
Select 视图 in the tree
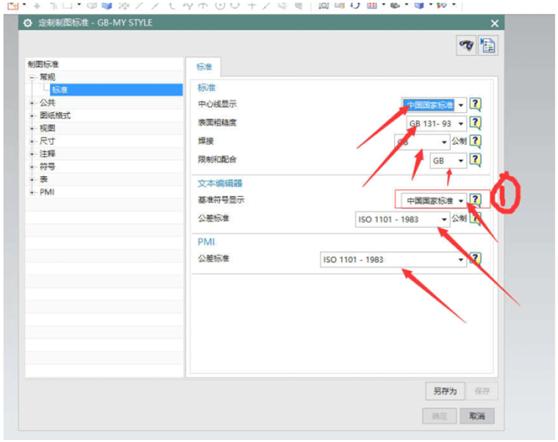47,128
